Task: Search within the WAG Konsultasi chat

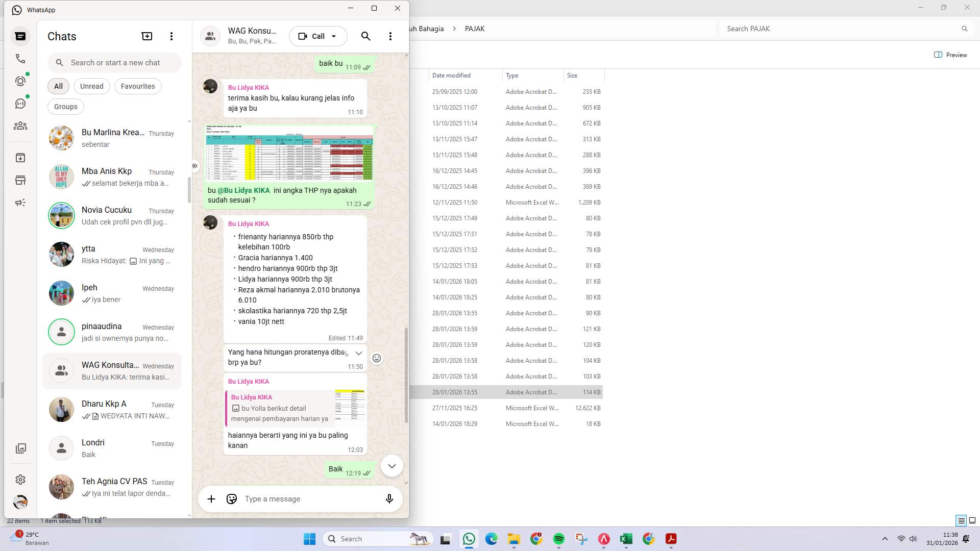Action: tap(366, 36)
